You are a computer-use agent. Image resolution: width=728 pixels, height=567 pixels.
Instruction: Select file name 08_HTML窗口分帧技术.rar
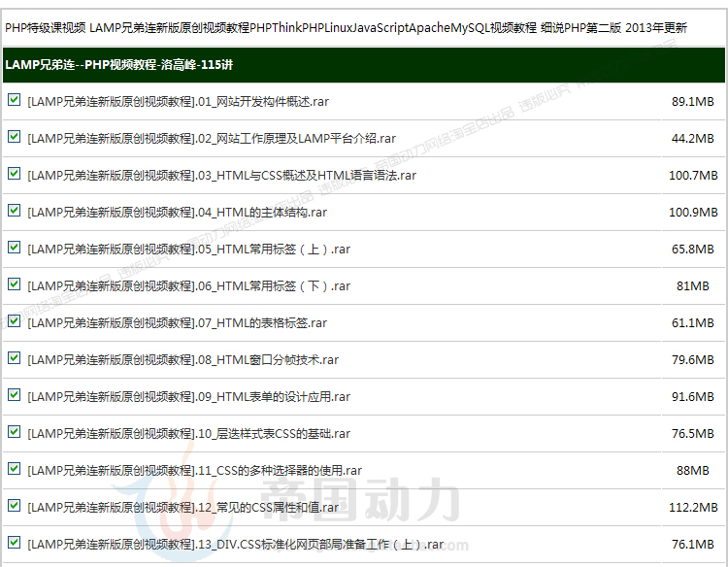pos(182,360)
